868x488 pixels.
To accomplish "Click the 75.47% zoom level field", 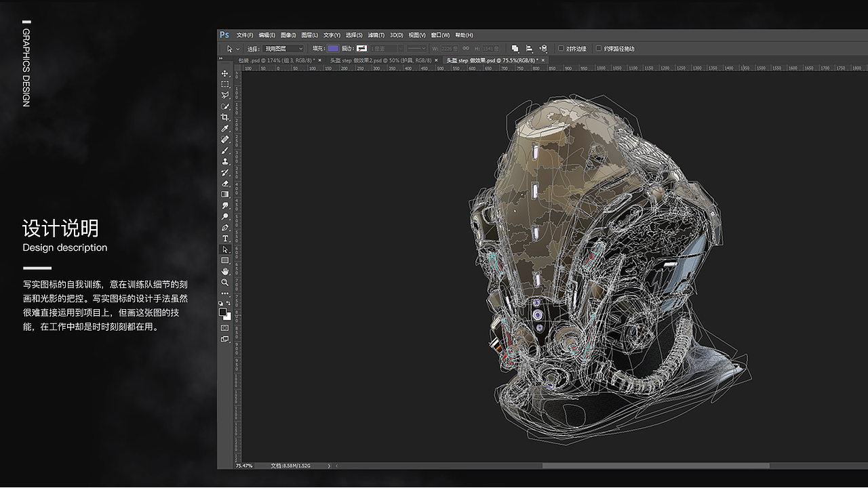I will [x=244, y=466].
